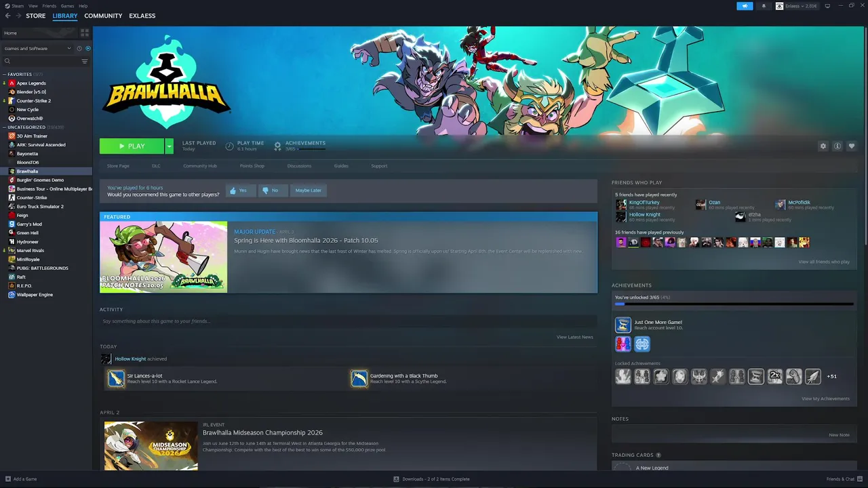Open notifications bell icon

point(764,6)
